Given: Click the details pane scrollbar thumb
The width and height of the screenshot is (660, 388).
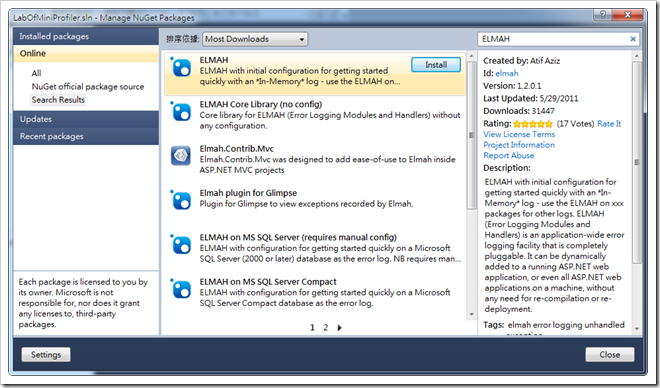Looking at the screenshot, I should [636, 162].
